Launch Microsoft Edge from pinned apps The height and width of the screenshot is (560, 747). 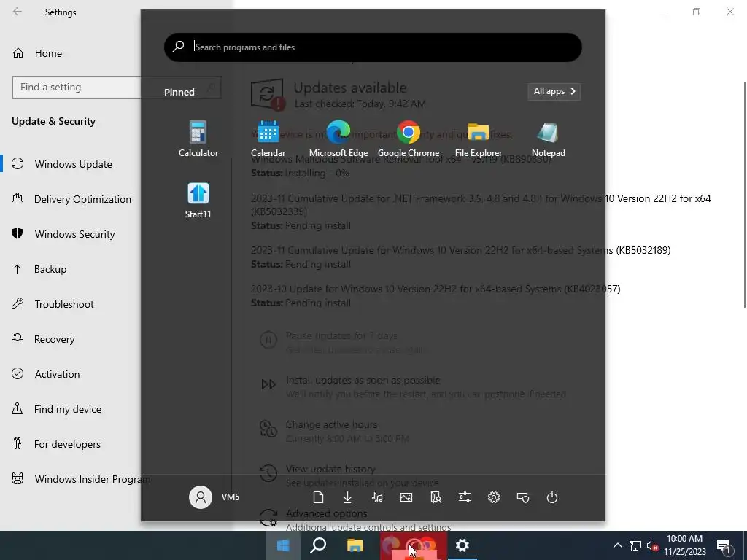(x=338, y=139)
